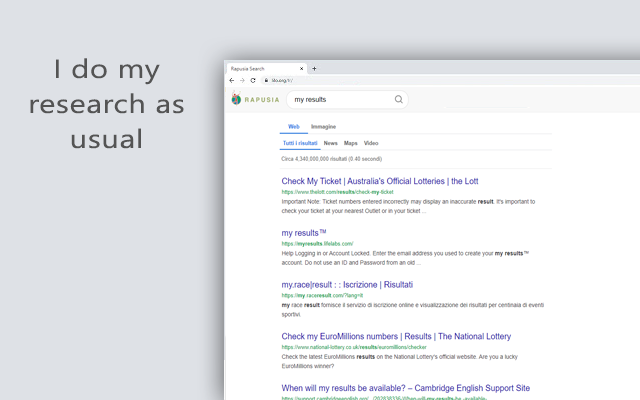Click the browser back arrow

tap(232, 80)
